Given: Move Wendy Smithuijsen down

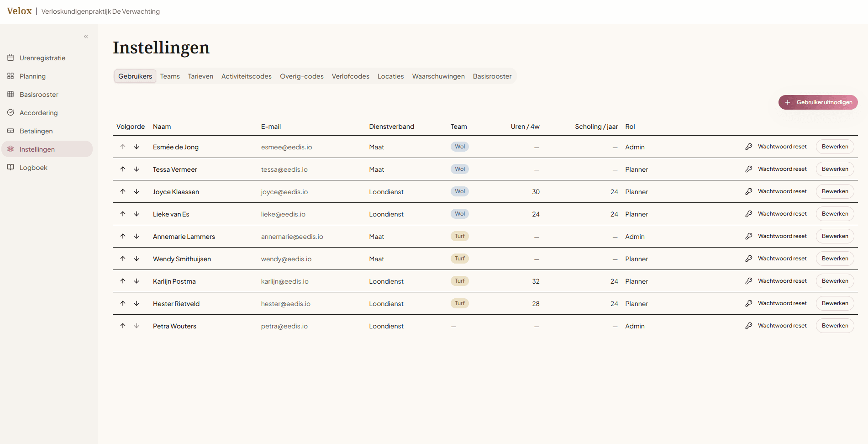Looking at the screenshot, I should pyautogui.click(x=137, y=259).
